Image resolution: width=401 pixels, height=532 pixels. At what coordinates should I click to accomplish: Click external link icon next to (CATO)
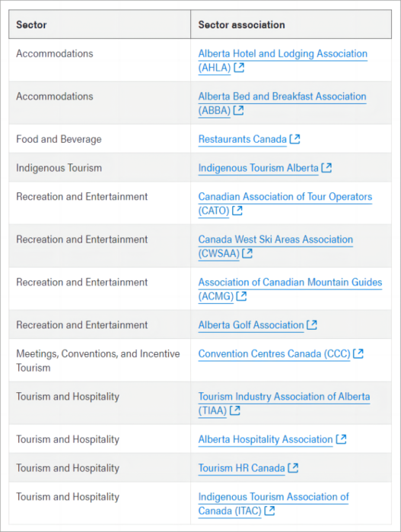point(237,211)
